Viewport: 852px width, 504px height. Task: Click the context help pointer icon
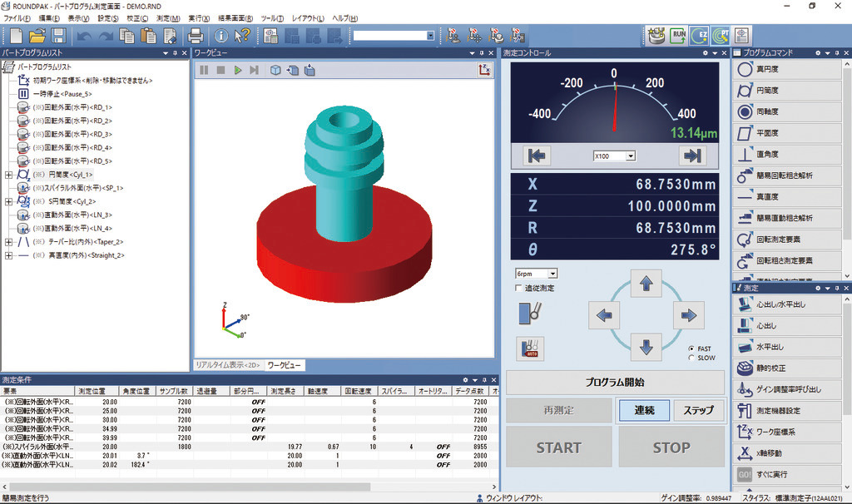coord(242,36)
